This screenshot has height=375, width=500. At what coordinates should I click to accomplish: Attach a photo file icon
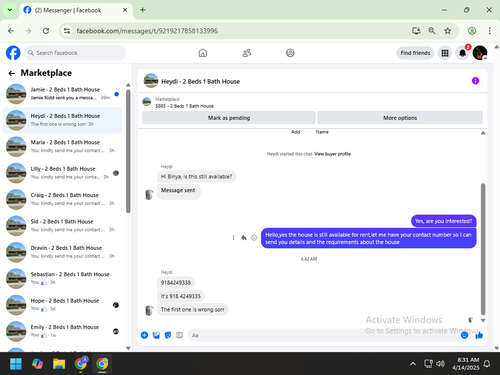coord(156,335)
